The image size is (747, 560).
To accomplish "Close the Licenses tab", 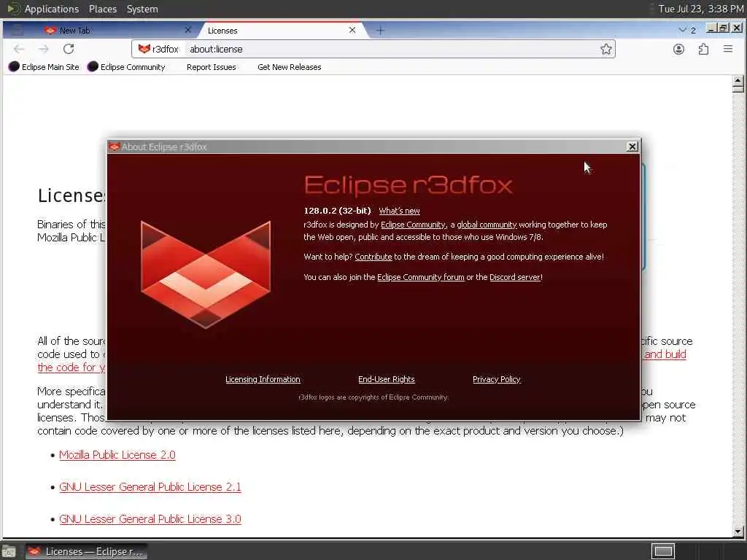I will coord(352,30).
